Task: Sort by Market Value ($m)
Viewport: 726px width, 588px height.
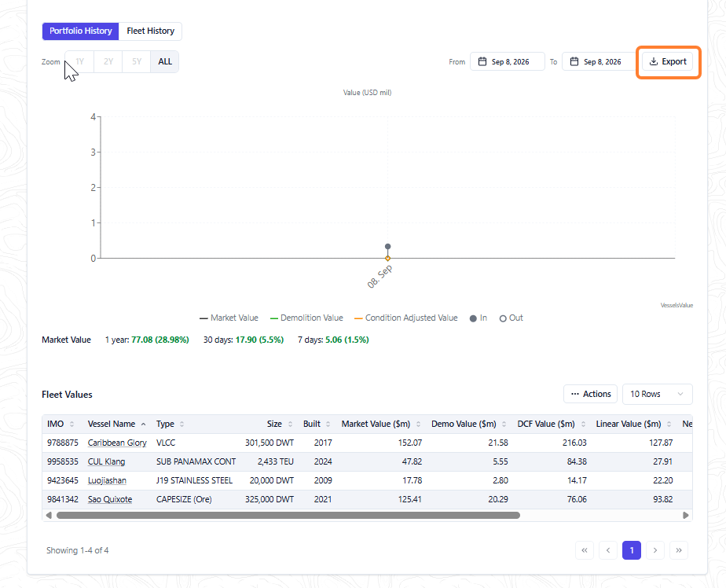Action: (418, 424)
